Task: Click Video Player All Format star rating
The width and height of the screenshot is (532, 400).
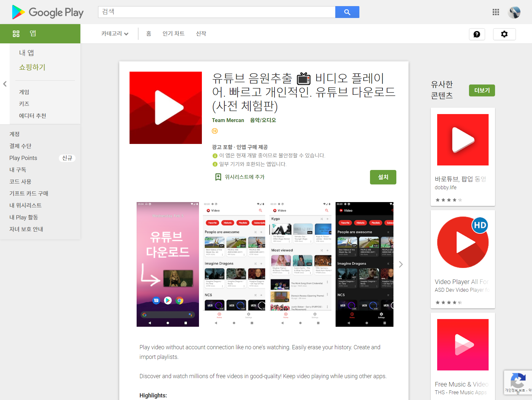Action: coord(448,302)
